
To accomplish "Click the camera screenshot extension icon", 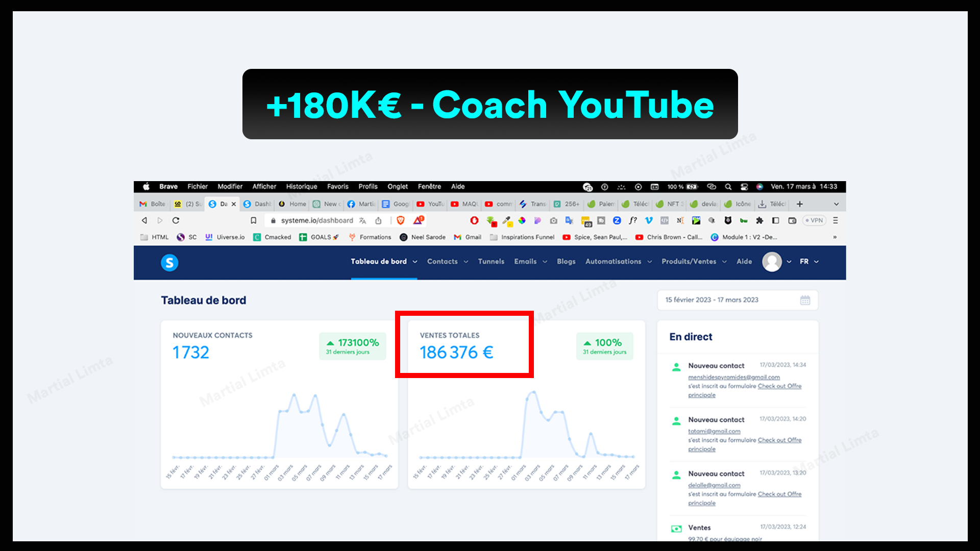I will tap(553, 220).
